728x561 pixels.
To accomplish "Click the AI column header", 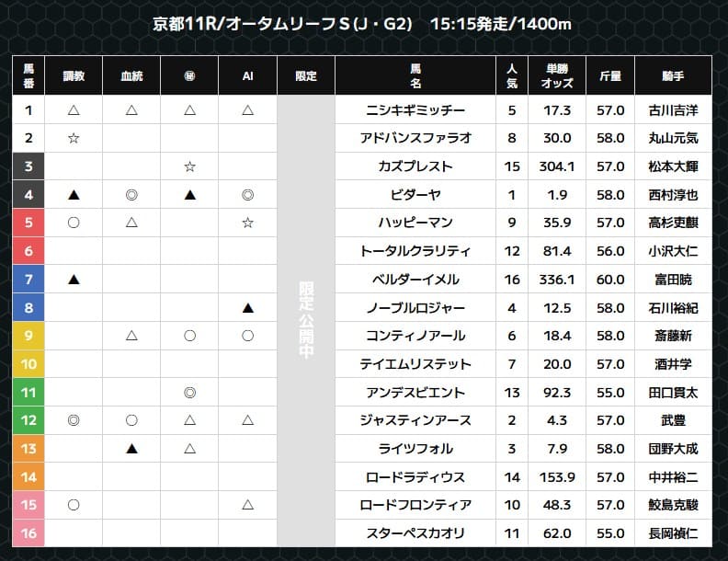I will coord(247,75).
